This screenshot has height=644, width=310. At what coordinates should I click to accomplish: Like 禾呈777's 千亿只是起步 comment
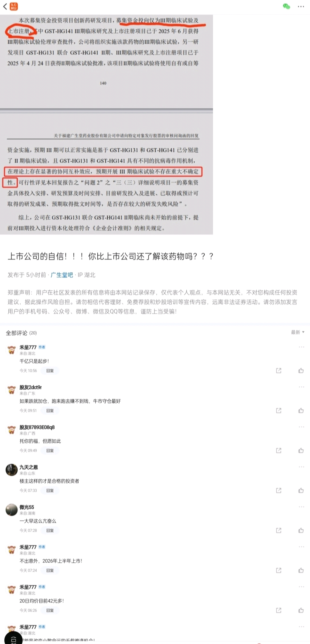click(301, 371)
